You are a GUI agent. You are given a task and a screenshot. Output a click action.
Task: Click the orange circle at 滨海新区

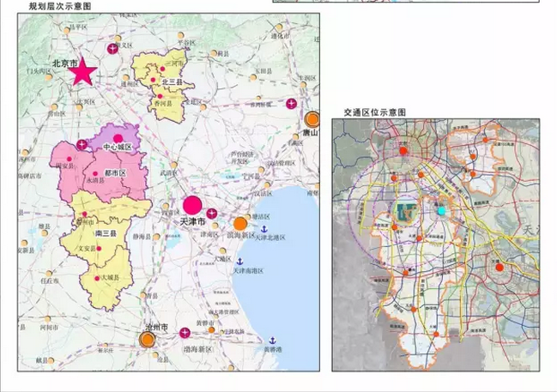point(240,224)
